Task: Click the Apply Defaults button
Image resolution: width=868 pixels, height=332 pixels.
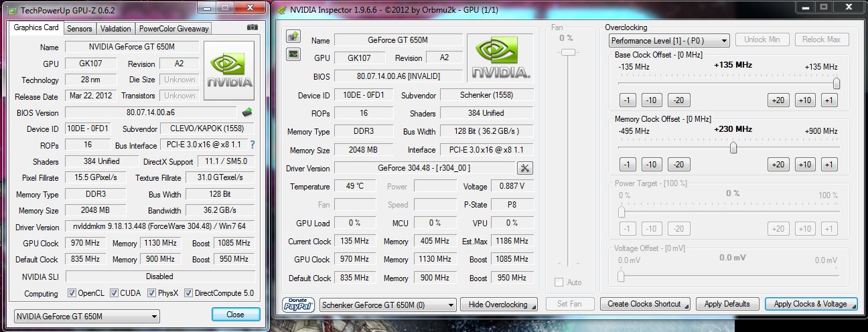Action: 727,304
